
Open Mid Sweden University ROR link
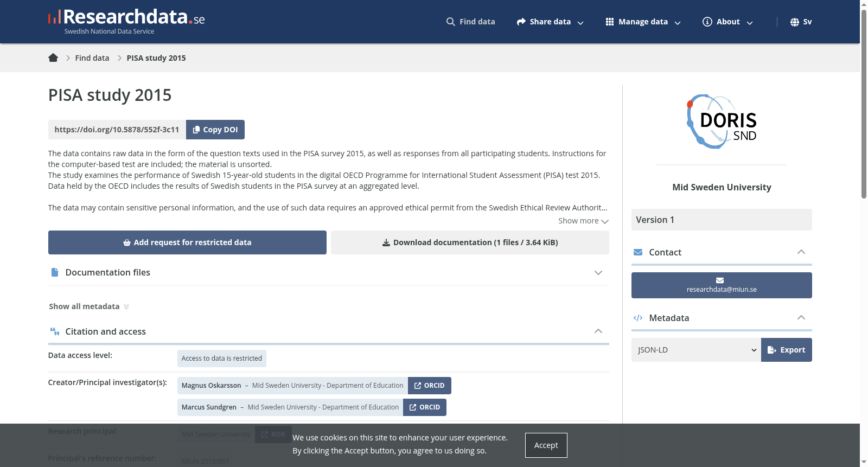[273, 434]
